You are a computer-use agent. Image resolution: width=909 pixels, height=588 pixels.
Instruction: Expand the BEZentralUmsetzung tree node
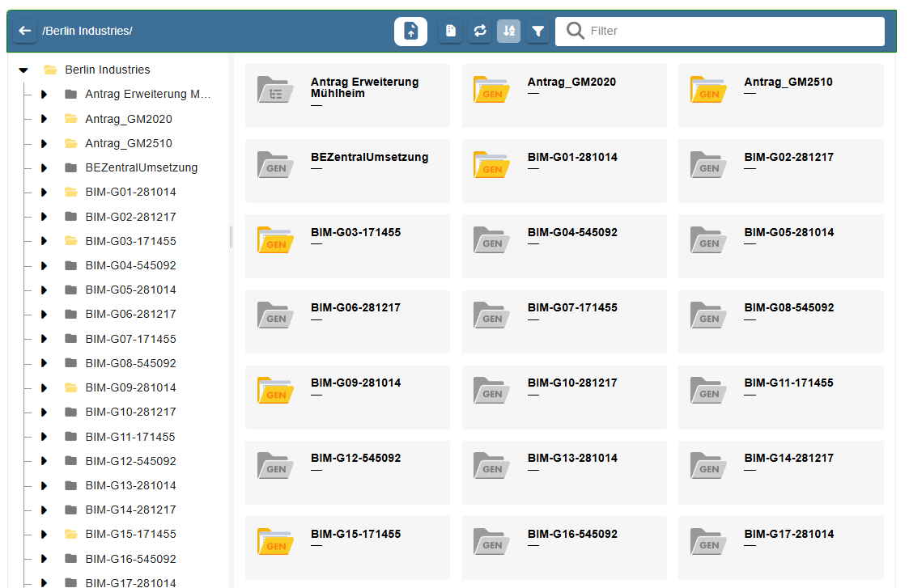point(44,168)
